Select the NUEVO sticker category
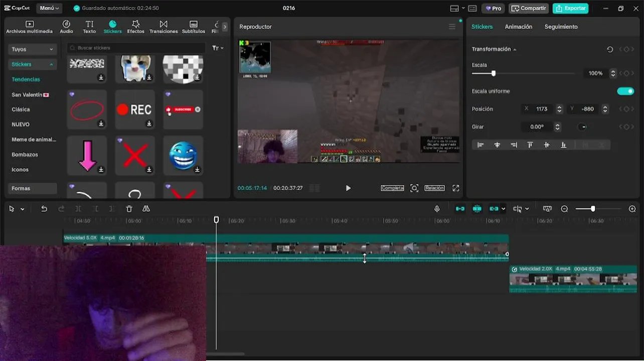 coord(21,124)
